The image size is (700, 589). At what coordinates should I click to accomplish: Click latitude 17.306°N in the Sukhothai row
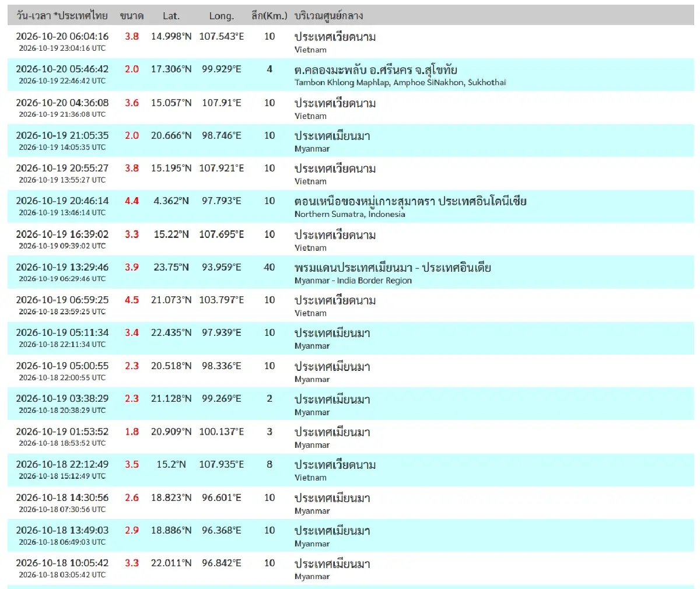pos(171,69)
